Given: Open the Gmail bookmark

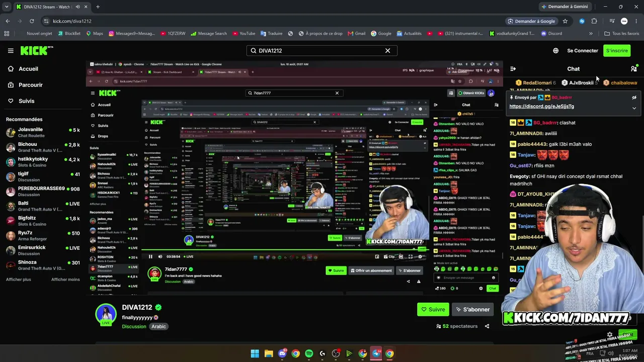Looking at the screenshot, I should (356, 34).
